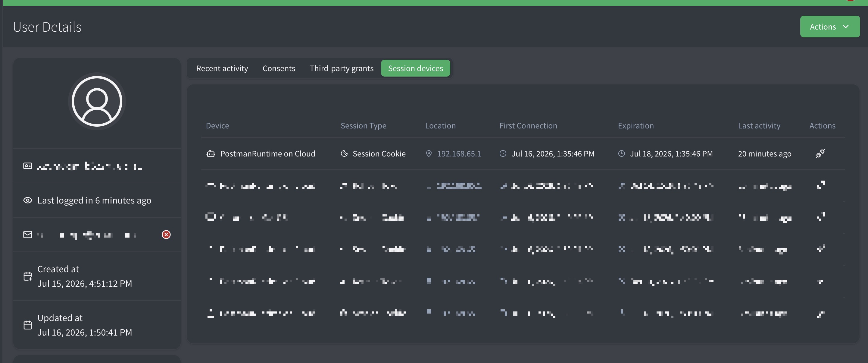Screen dimensions: 868x363
Task: Click the ID card icon by the username
Action: [x=28, y=166]
